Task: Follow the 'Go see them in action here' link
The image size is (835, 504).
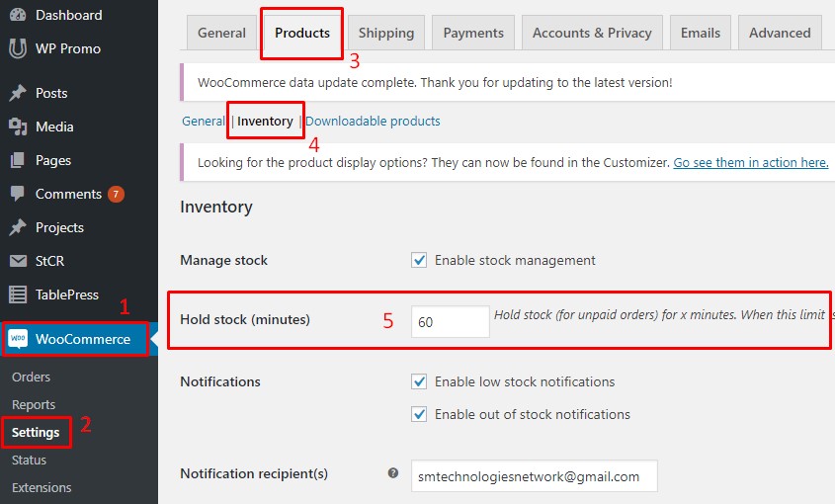Action: 751,162
